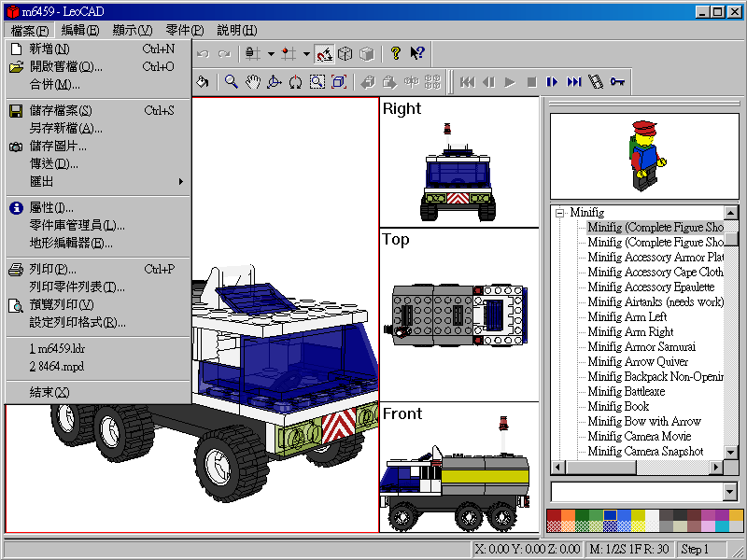Open the snap grid dropdown arrow

coord(306,53)
